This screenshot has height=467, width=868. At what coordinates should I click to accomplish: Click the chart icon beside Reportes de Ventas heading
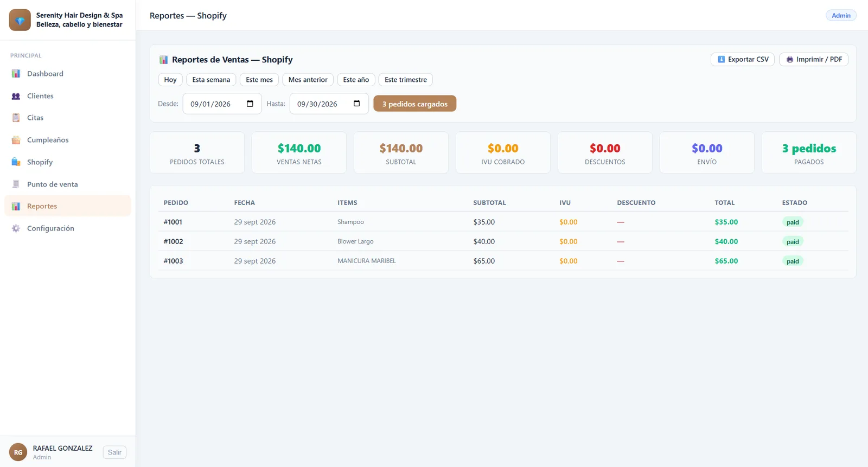coord(163,60)
